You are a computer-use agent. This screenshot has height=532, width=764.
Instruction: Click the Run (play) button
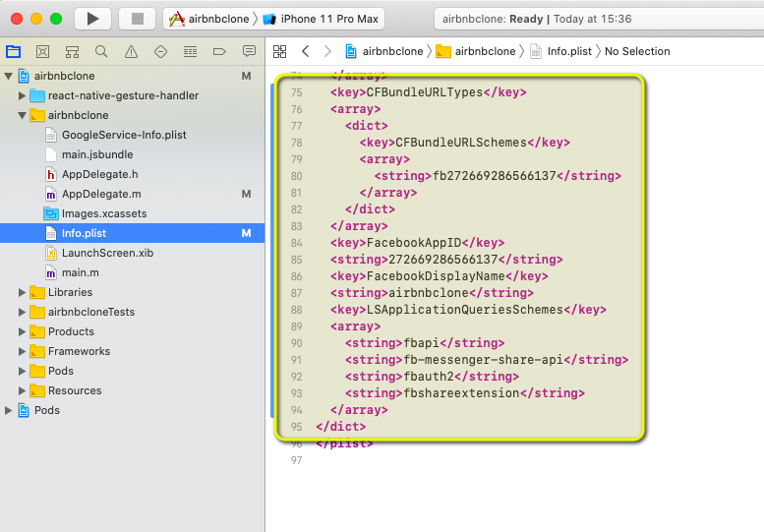92,19
